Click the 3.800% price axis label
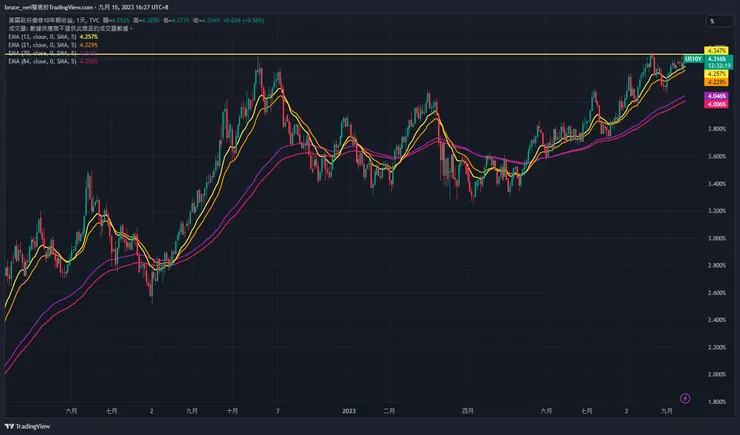The image size is (740, 435). [716, 129]
